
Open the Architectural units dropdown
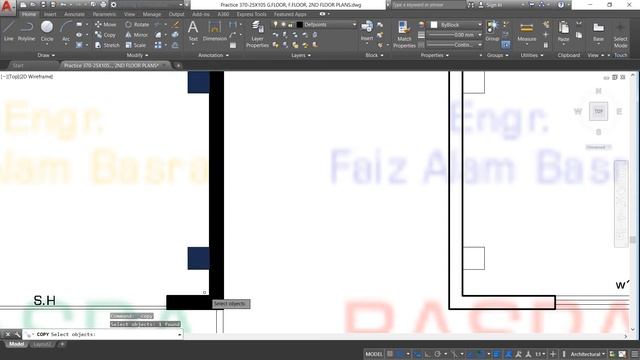(587, 354)
